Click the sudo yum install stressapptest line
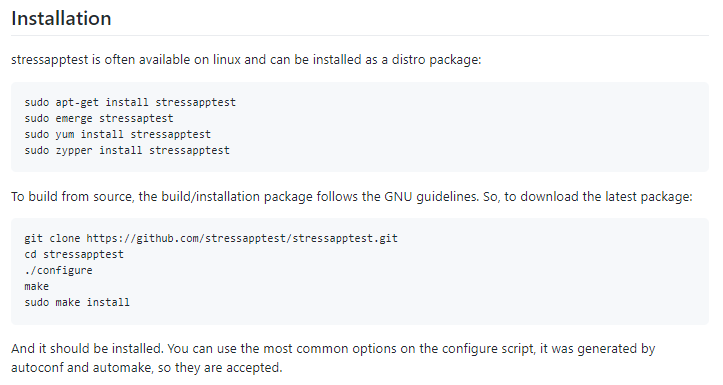Screen dimensions: 723x385 pyautogui.click(x=118, y=135)
